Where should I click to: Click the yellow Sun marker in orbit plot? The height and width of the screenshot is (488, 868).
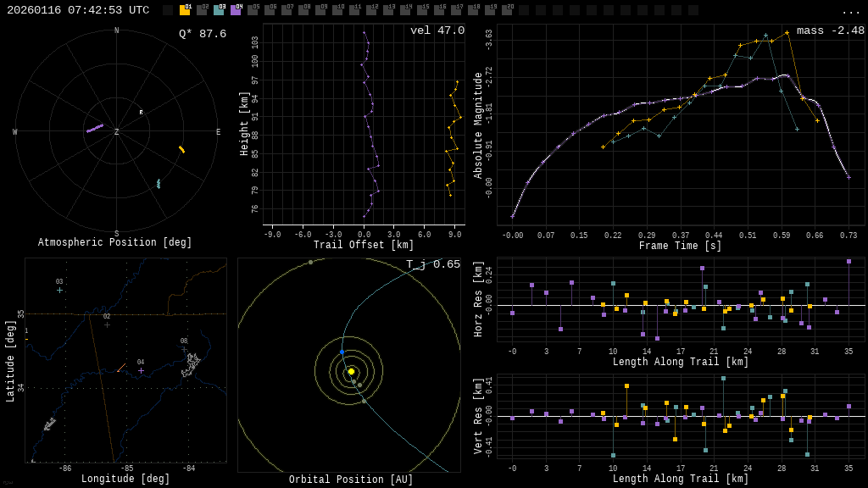(351, 371)
